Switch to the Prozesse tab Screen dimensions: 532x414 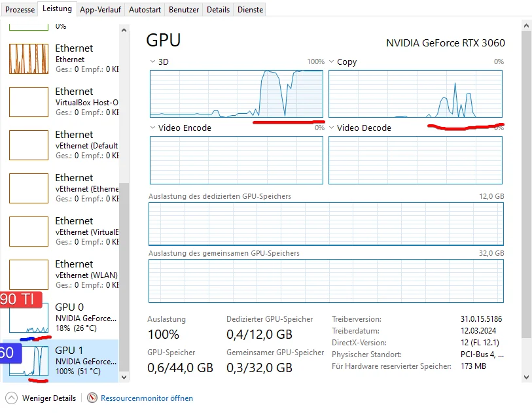(20, 9)
